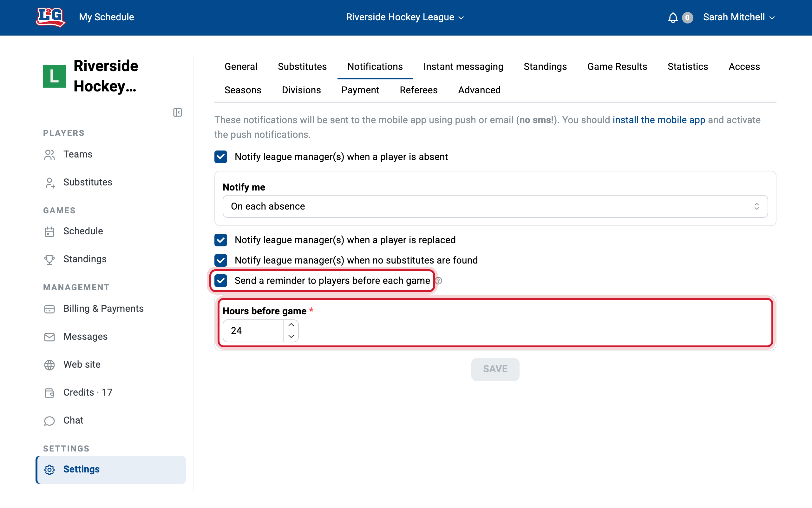Screen dimensions: 812x508
Task: Toggle send reminder before each game
Action: pos(221,281)
